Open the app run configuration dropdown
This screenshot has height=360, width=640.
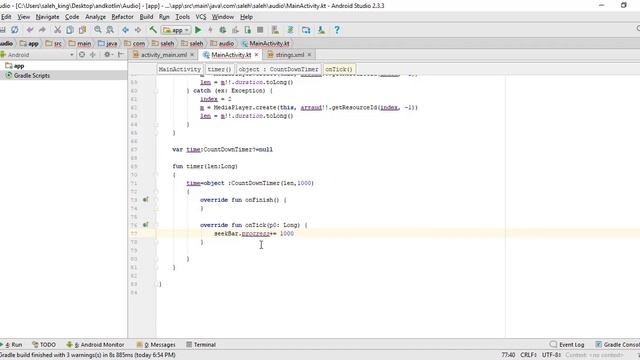pos(176,30)
